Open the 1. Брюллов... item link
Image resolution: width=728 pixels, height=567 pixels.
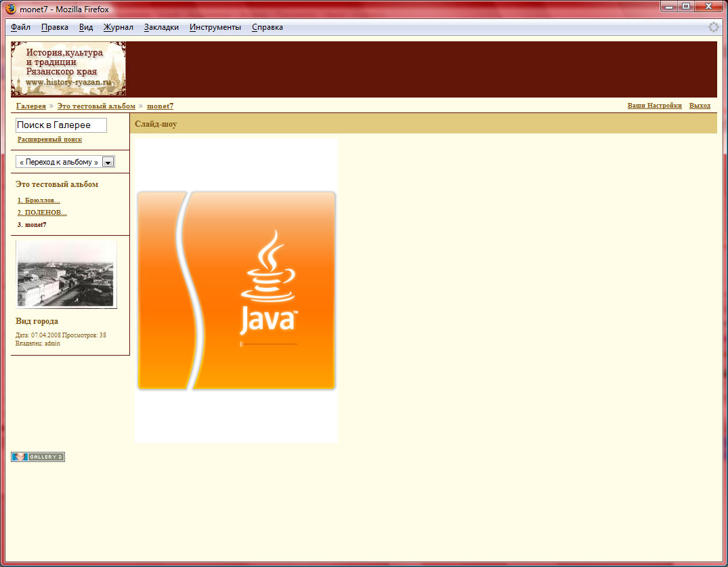pyautogui.click(x=39, y=200)
